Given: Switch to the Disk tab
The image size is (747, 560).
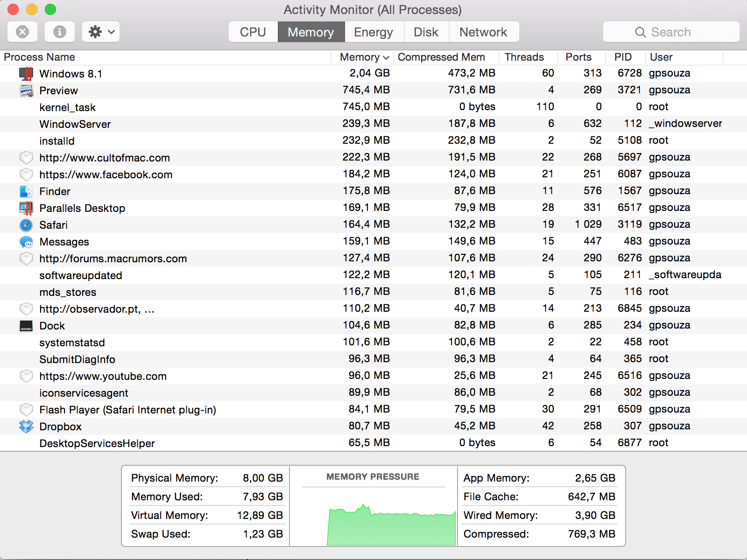Looking at the screenshot, I should click(426, 32).
